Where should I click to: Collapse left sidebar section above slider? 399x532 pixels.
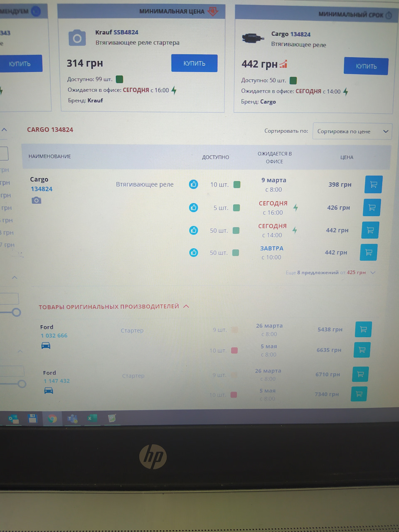15,277
